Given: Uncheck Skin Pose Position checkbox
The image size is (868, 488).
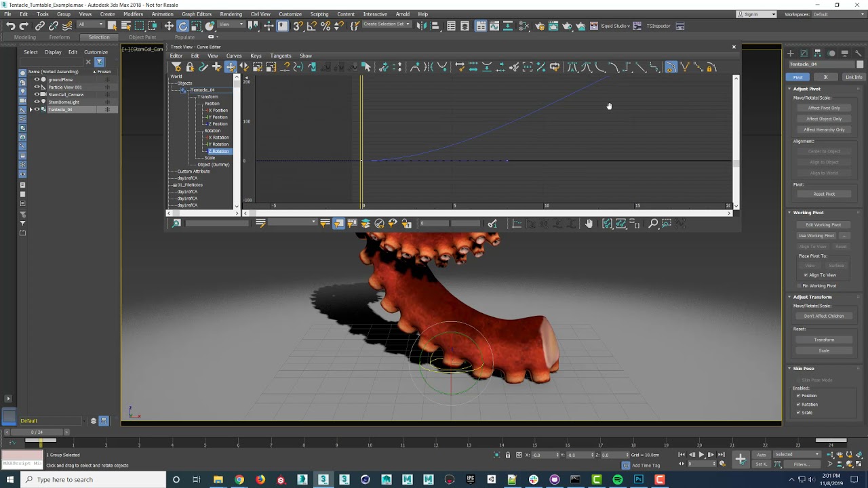Looking at the screenshot, I should pos(798,395).
